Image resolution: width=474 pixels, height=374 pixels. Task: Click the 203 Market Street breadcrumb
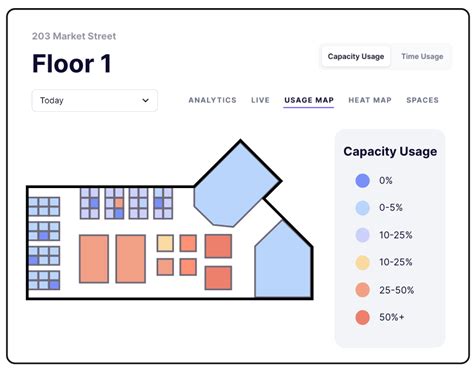(x=74, y=36)
